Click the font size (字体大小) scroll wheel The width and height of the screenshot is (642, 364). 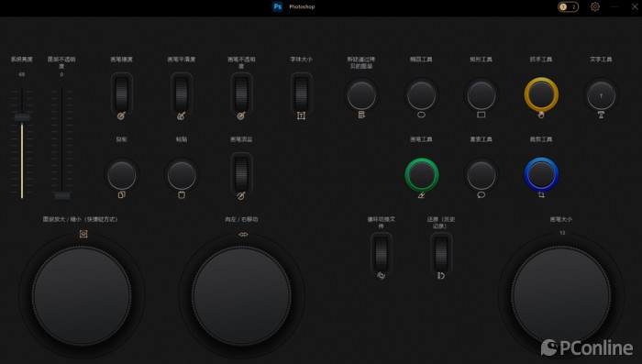pos(302,94)
